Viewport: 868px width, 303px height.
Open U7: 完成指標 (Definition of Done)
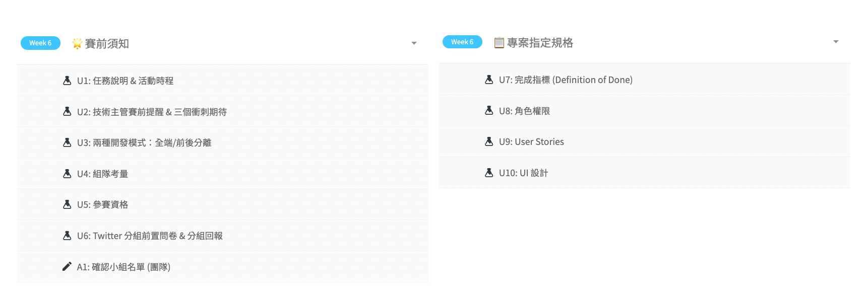(566, 80)
